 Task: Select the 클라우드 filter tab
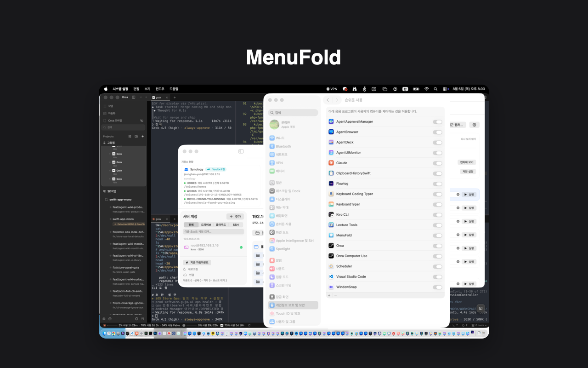pos(221,225)
